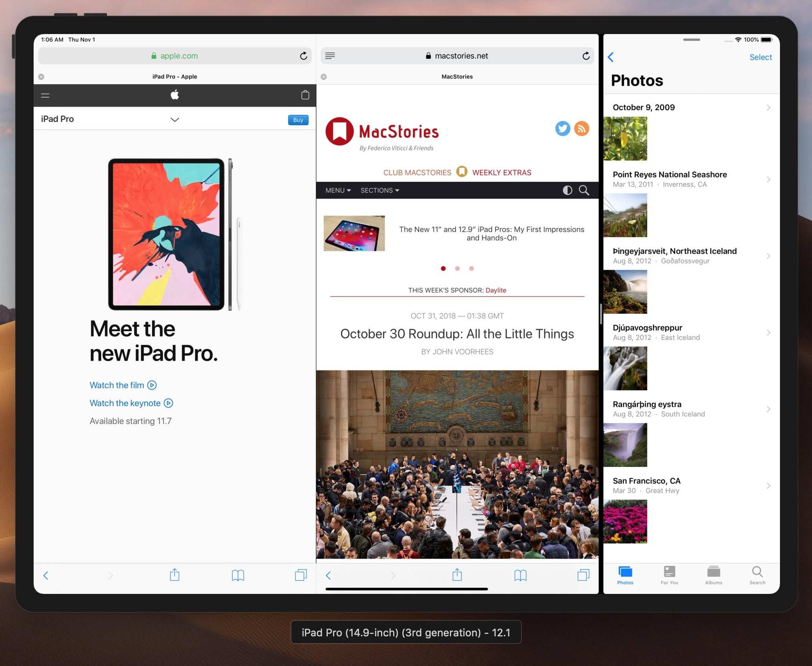This screenshot has width=812, height=666.
Task: Switch to the Albums tab
Action: pyautogui.click(x=714, y=575)
